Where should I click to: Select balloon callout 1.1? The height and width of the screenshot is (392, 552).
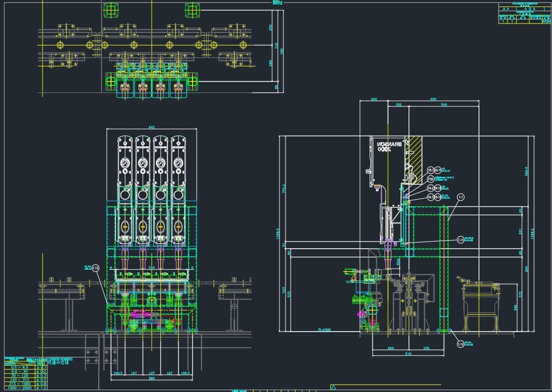461,197
